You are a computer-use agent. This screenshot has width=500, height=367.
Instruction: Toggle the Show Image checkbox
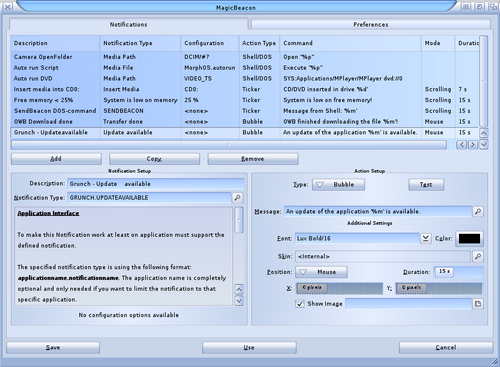tap(300, 304)
